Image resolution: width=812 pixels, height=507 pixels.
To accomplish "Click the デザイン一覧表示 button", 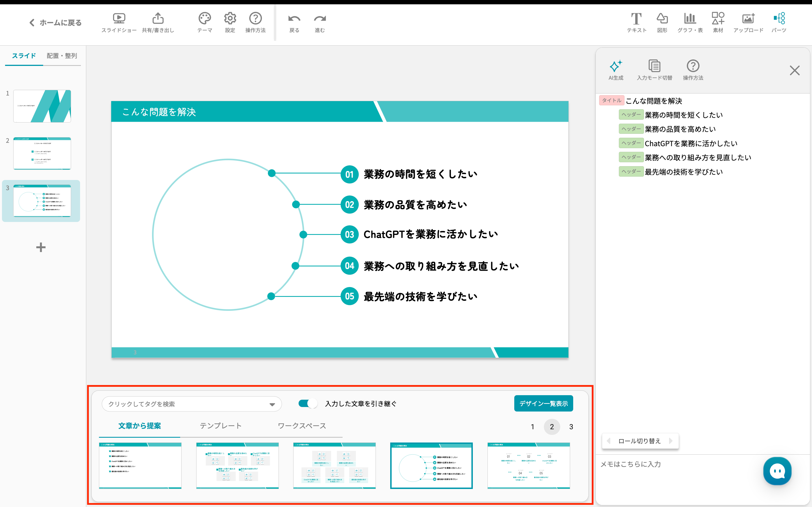I will click(543, 403).
